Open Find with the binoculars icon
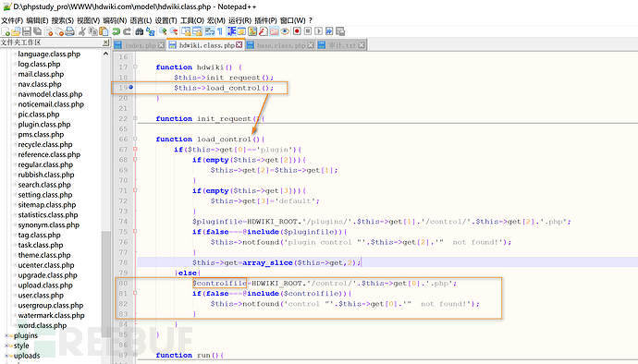The width and height of the screenshot is (638, 364). tap(139, 31)
